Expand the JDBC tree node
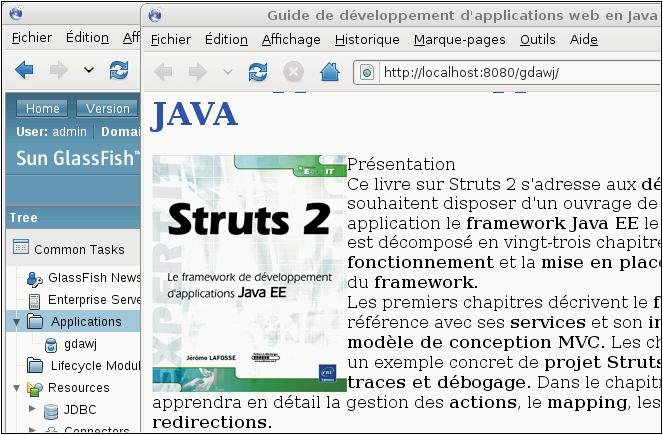Viewport: 663px width, 435px height. 31,410
